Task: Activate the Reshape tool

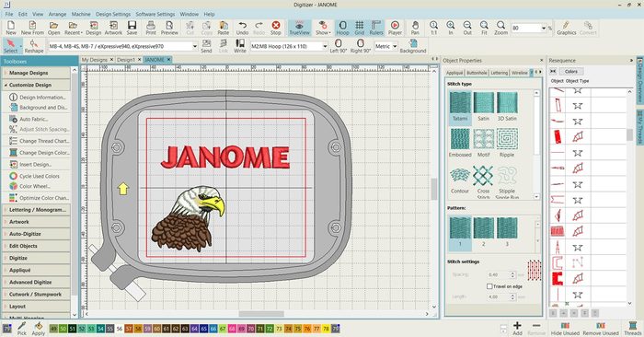Action: click(34, 46)
